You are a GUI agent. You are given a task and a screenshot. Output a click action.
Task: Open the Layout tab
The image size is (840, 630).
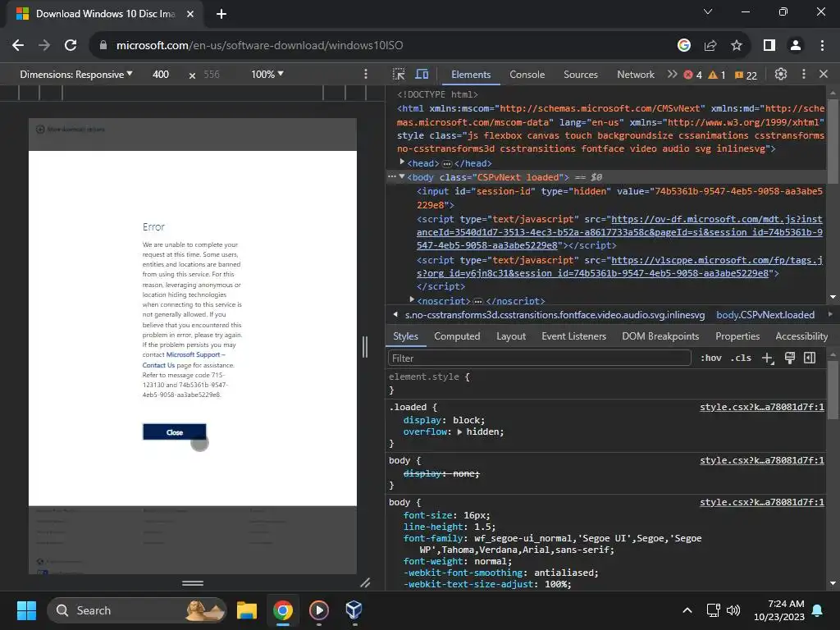(x=511, y=336)
